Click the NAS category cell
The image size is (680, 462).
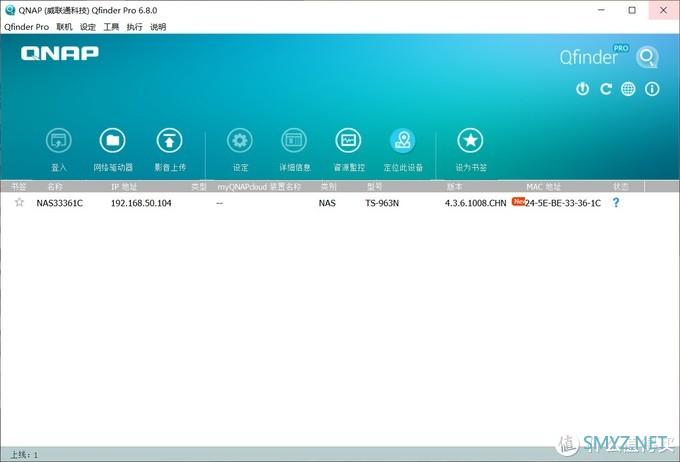327,203
